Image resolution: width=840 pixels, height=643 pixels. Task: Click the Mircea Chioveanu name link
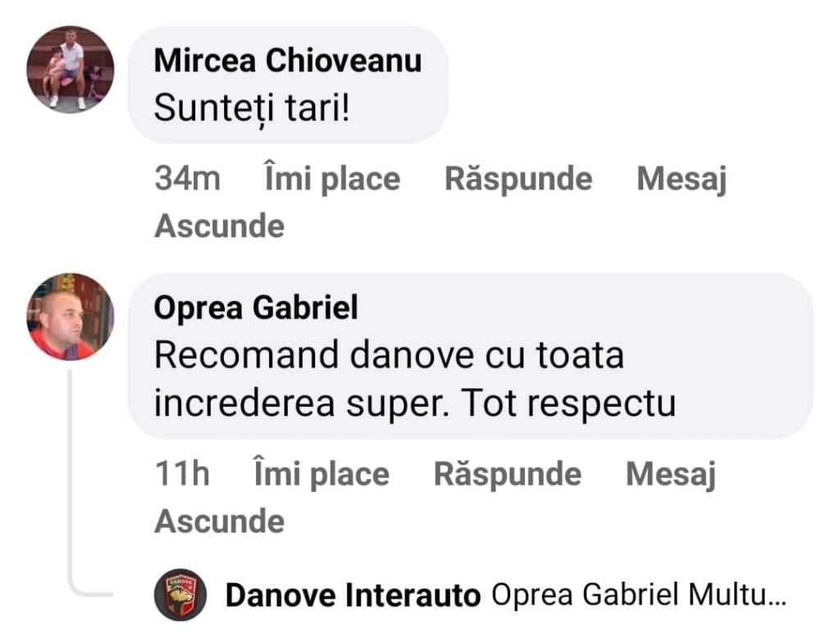(x=287, y=61)
